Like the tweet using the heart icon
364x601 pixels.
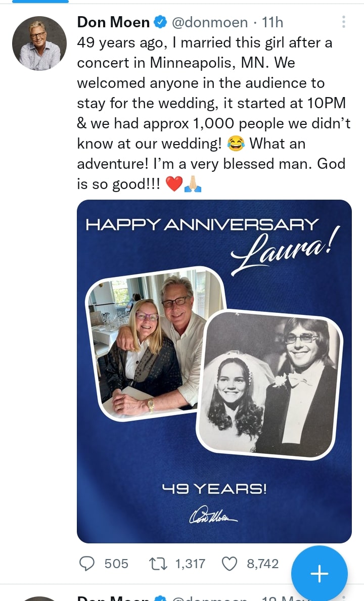230,563
